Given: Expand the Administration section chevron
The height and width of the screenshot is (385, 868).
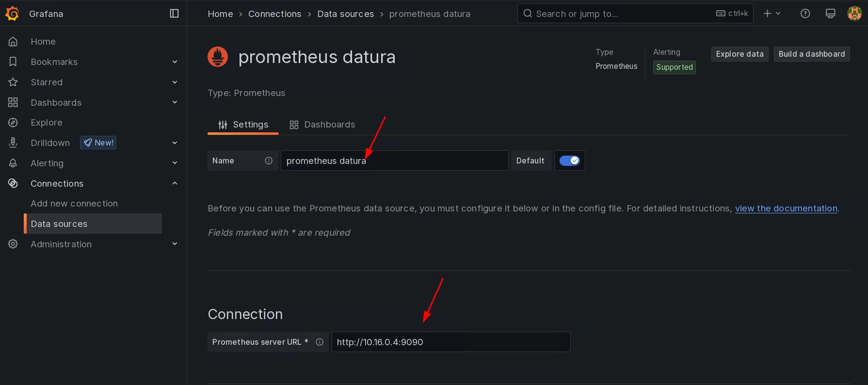Looking at the screenshot, I should [175, 244].
